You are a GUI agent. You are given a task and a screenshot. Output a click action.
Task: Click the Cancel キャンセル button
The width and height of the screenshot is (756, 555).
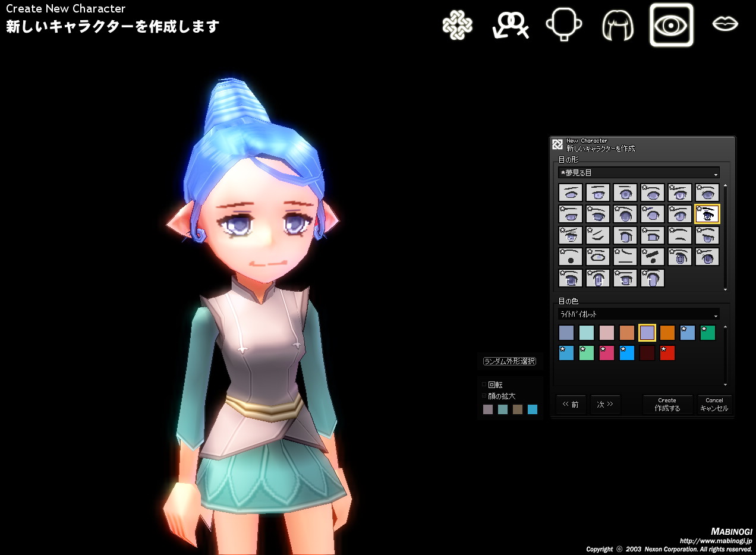[x=714, y=405]
